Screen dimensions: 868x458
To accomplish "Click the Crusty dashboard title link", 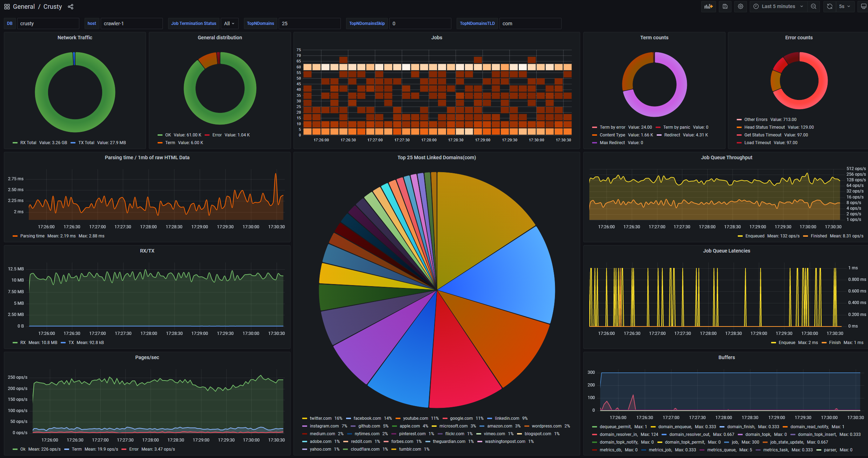I will click(x=53, y=7).
